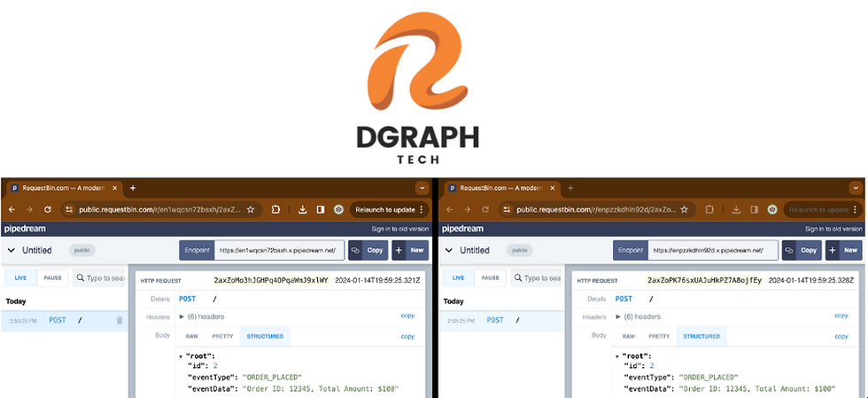Bookmark the page with the star in left browser

tap(251, 209)
